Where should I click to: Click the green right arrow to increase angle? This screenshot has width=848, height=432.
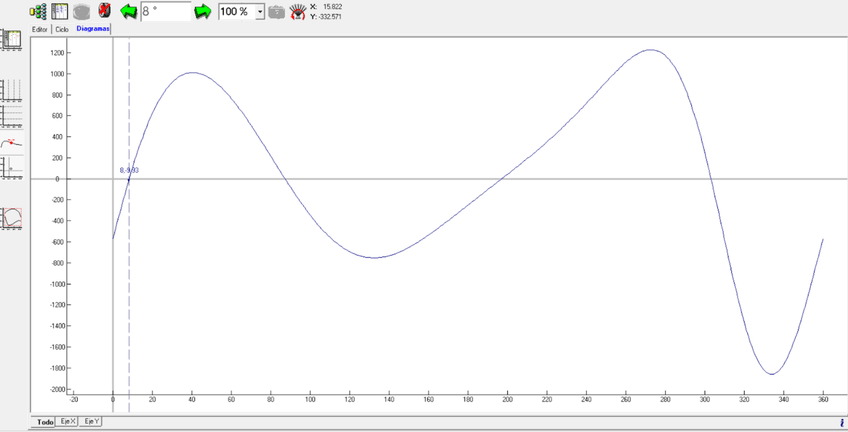(x=203, y=11)
